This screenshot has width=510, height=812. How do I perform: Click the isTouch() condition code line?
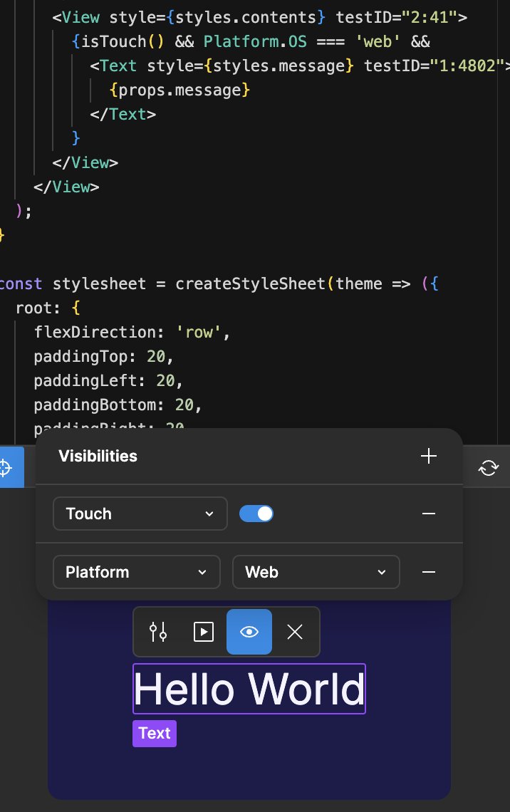(251, 41)
